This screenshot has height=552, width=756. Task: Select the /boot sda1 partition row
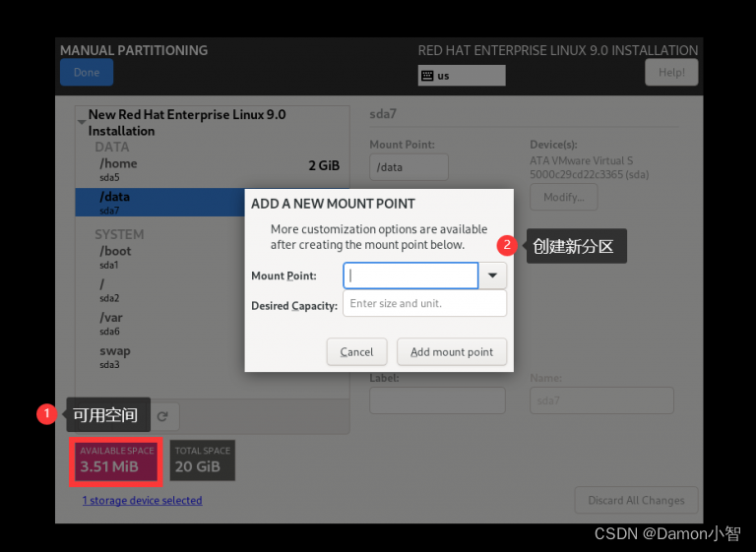point(160,257)
